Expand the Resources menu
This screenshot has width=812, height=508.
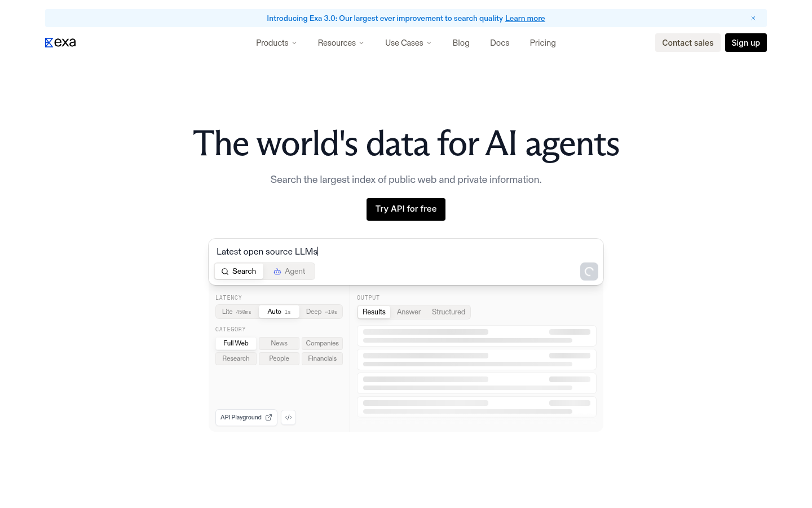coord(341,43)
